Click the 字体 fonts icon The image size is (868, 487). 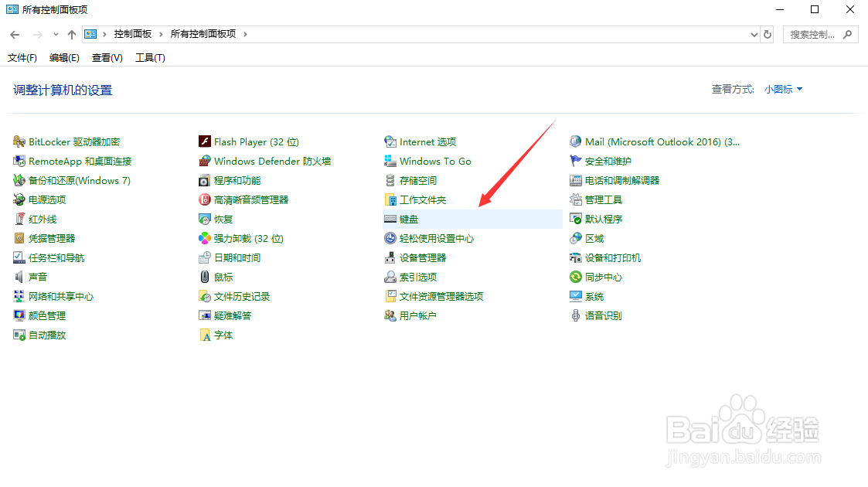pos(205,335)
